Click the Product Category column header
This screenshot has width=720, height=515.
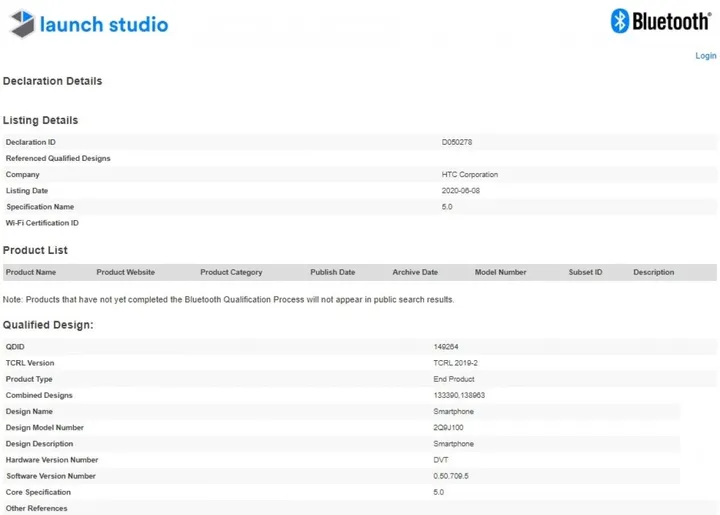point(231,272)
